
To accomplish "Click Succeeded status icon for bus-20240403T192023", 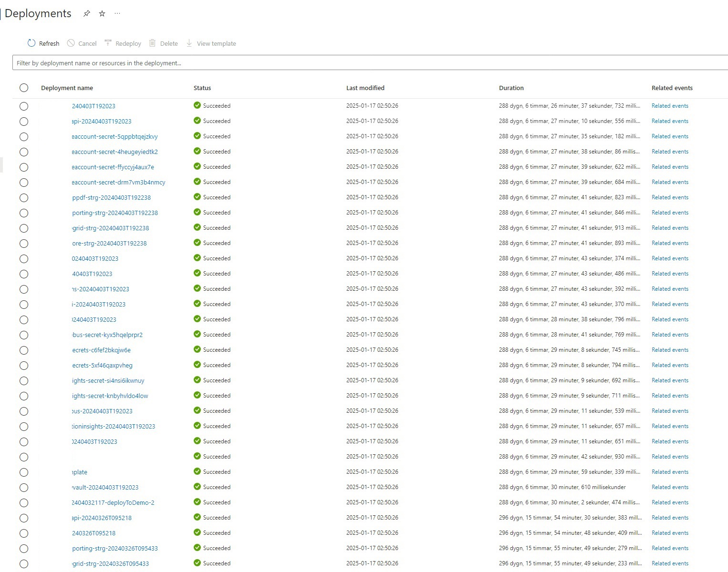I will coord(197,410).
